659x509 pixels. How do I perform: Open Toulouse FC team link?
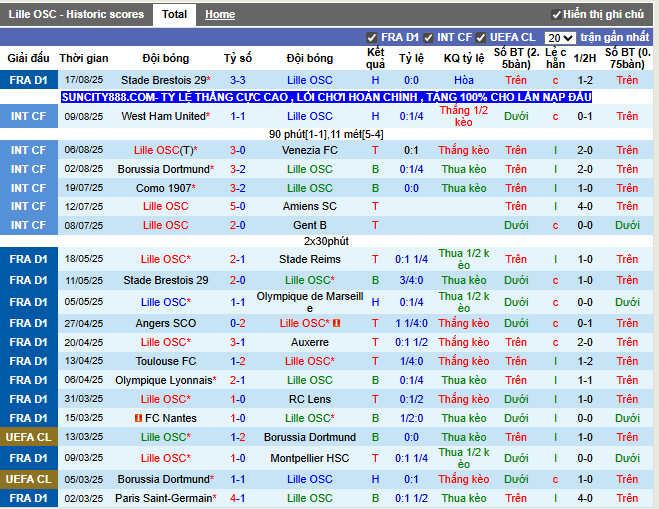(166, 361)
